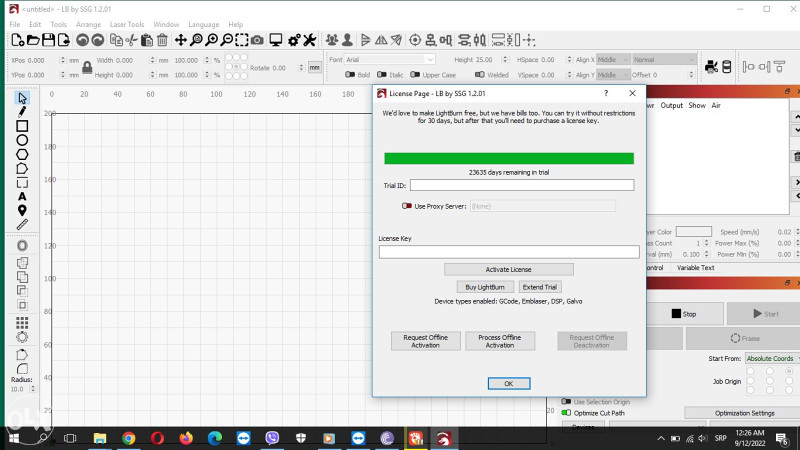Viewport: 800px width, 450px height.
Task: Toggle the Optimize Cut Path switch
Action: (x=566, y=413)
